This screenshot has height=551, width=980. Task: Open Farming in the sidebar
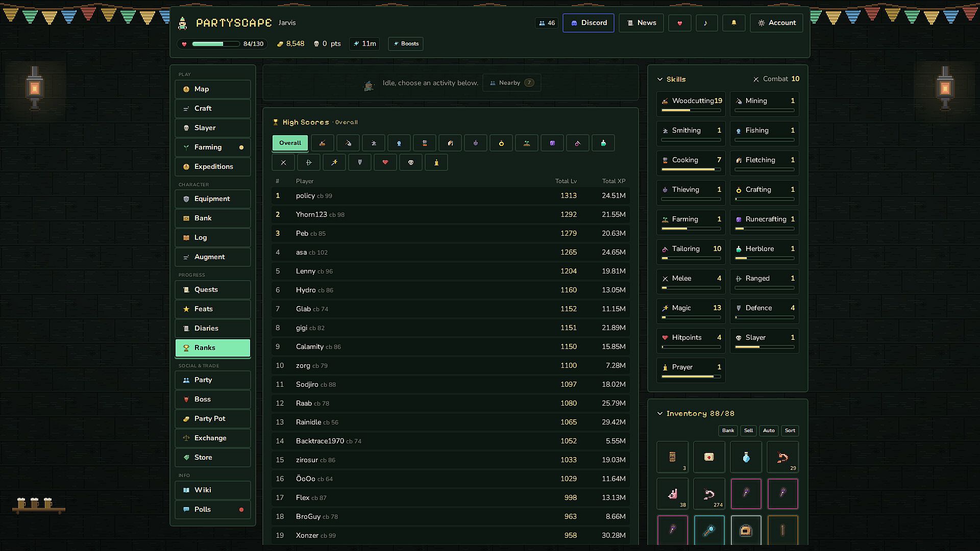(213, 147)
